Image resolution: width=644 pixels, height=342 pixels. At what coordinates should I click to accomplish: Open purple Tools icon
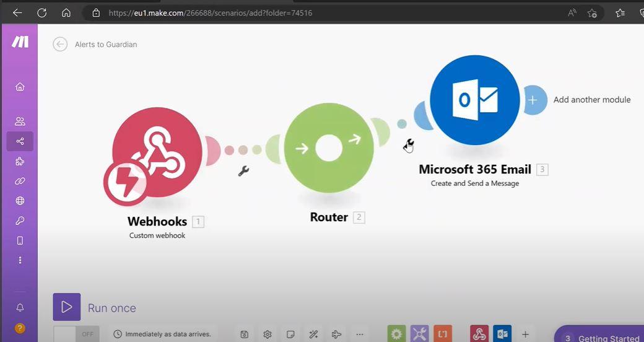click(x=419, y=334)
